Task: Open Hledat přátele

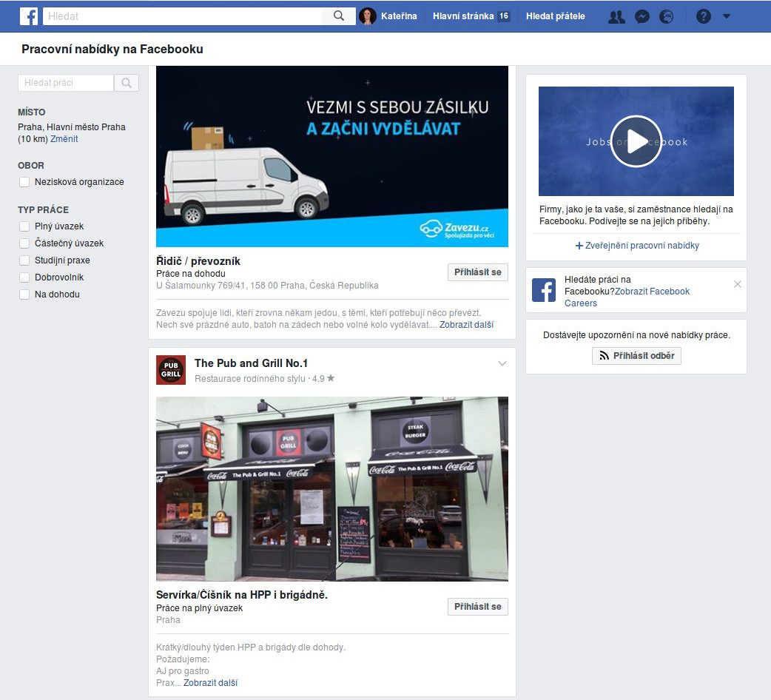Action: (x=556, y=16)
